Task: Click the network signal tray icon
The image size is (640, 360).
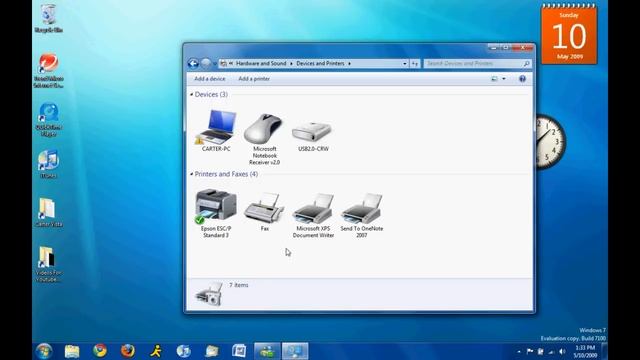Action: pos(551,351)
